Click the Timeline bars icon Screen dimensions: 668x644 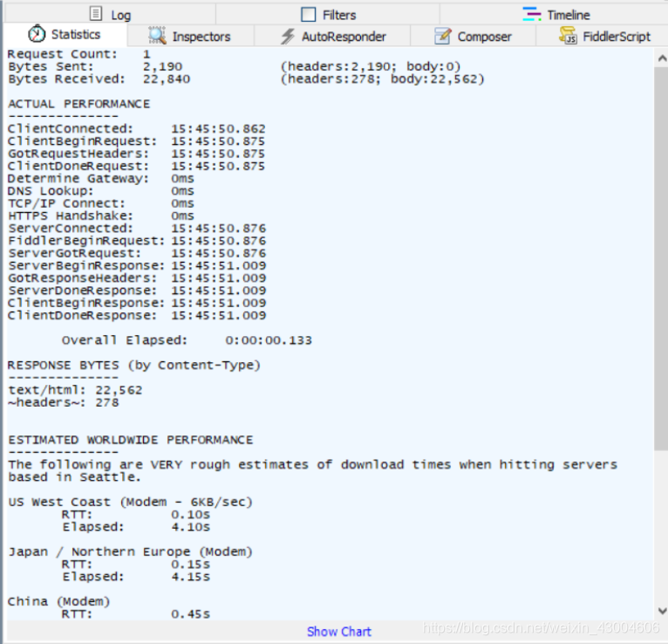click(x=532, y=14)
